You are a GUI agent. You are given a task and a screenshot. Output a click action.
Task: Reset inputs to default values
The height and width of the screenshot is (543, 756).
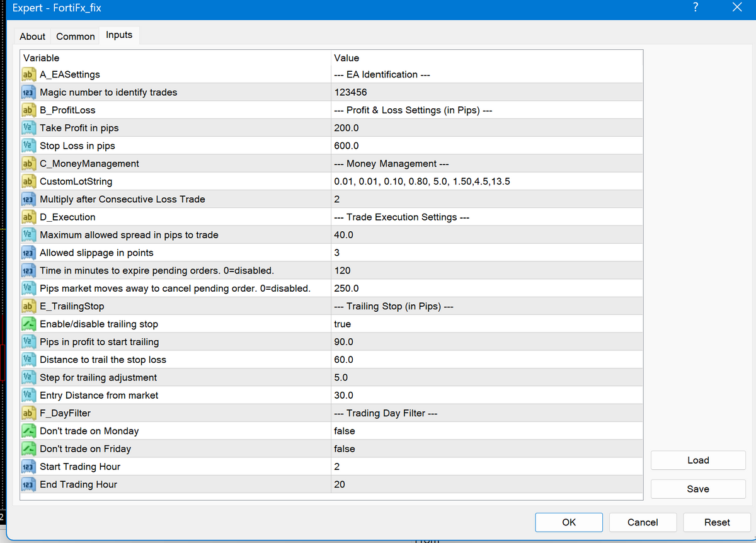(716, 522)
